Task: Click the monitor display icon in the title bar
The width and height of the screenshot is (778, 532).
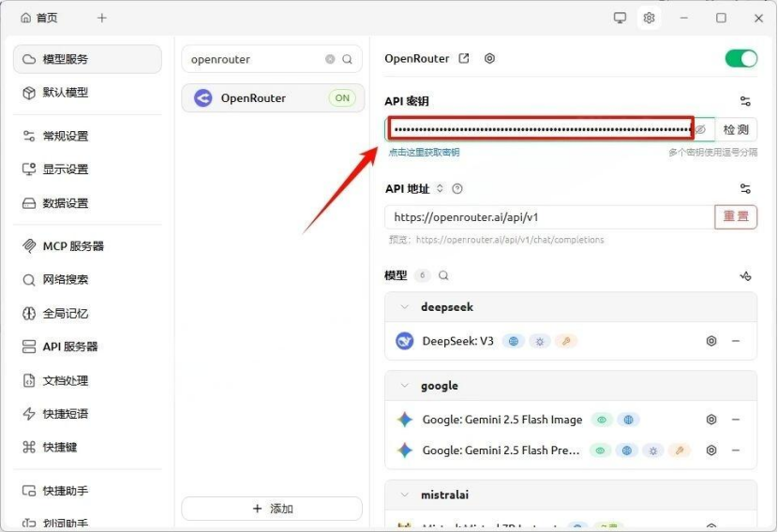Action: coord(620,18)
